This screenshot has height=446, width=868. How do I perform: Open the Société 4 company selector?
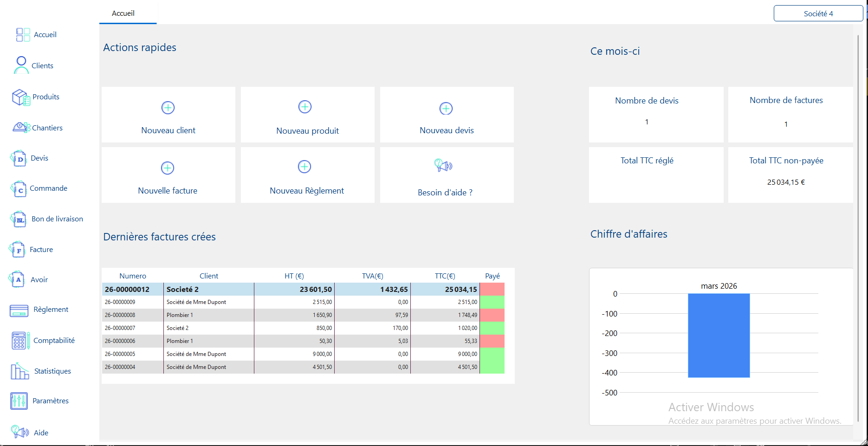point(818,13)
